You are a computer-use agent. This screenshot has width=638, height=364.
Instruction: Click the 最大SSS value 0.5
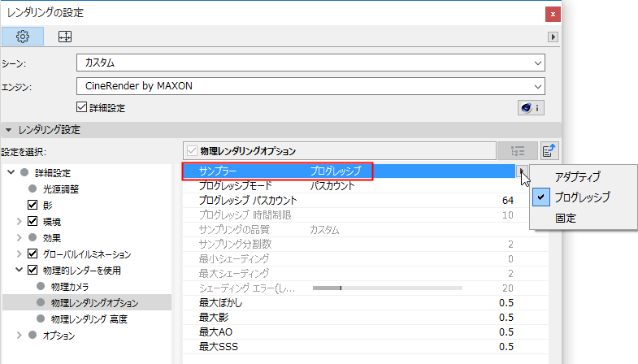coord(506,347)
